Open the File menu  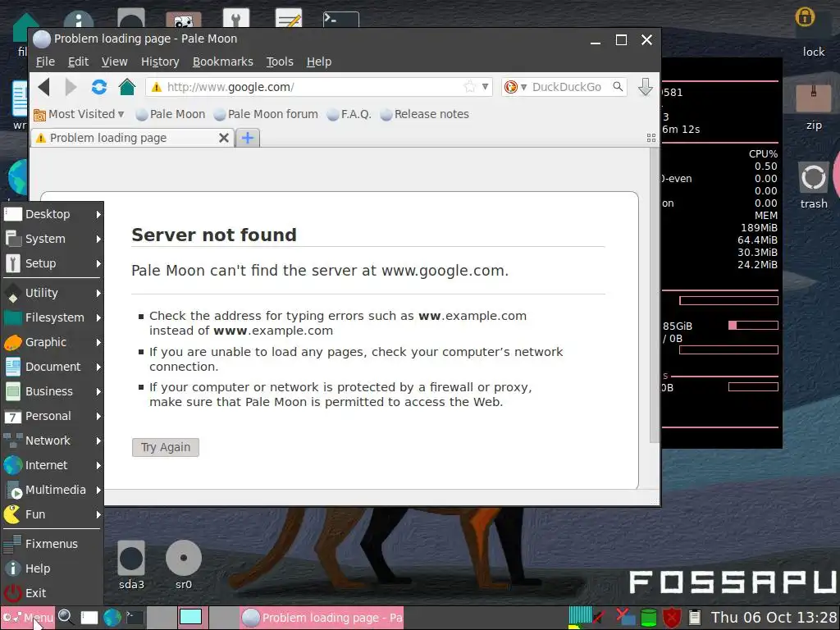(46, 62)
